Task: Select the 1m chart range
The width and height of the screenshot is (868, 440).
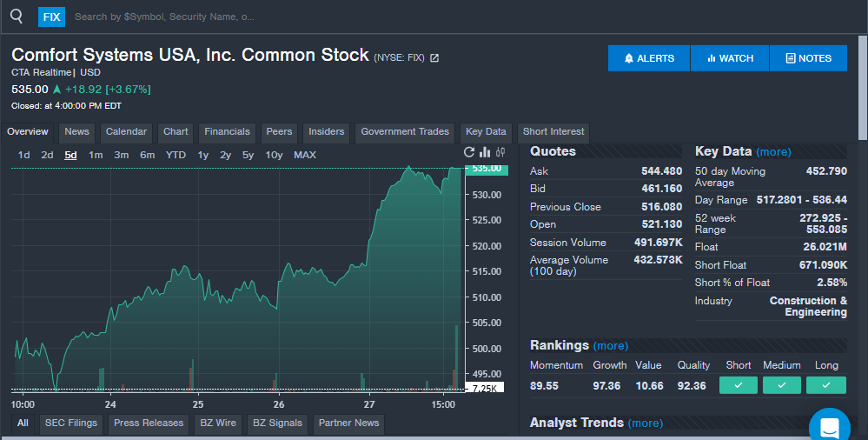Action: (x=96, y=155)
